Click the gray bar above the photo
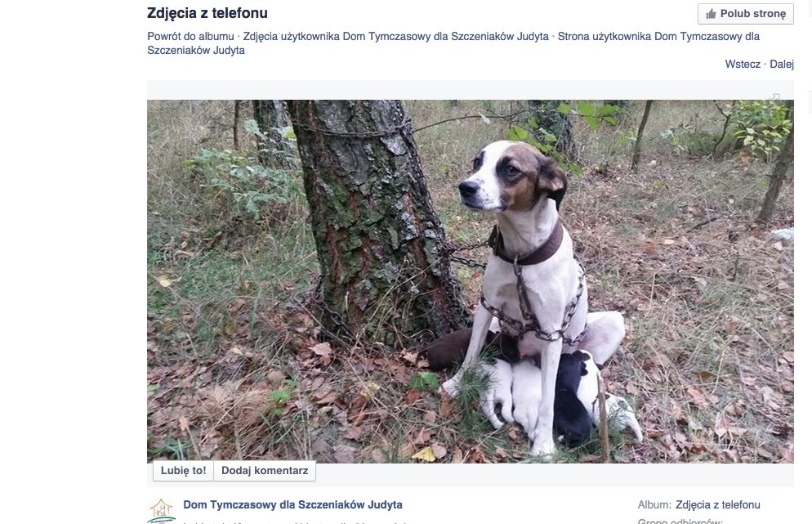 pyautogui.click(x=471, y=90)
